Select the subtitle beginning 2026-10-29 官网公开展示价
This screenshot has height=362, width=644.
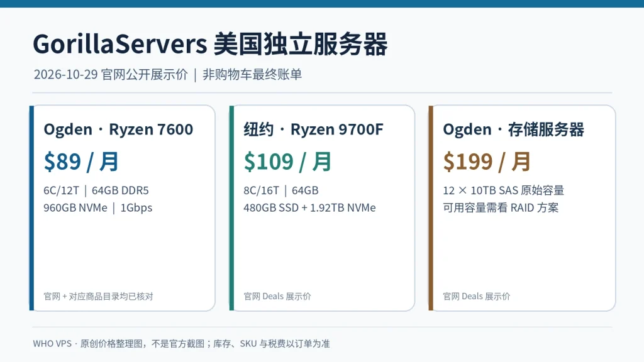coord(167,75)
